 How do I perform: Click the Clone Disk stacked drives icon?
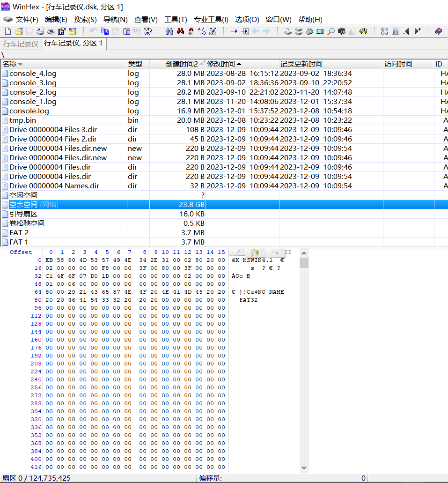tap(298, 31)
